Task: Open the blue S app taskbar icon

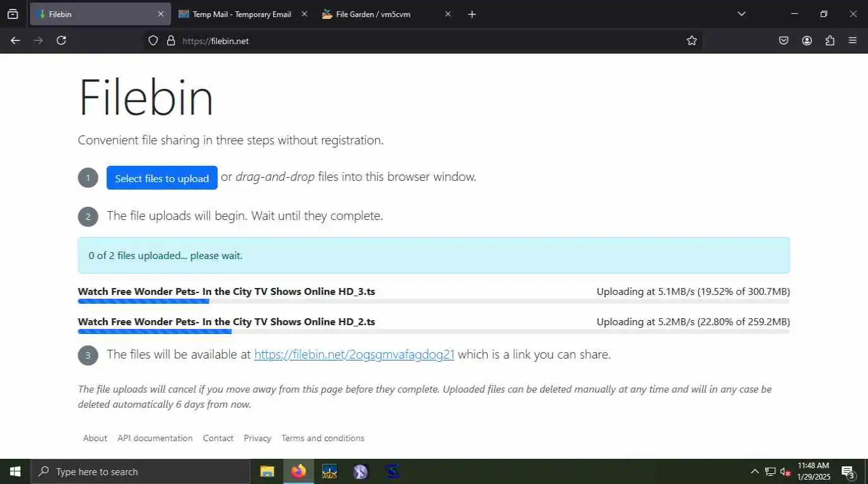Action: (x=392, y=471)
